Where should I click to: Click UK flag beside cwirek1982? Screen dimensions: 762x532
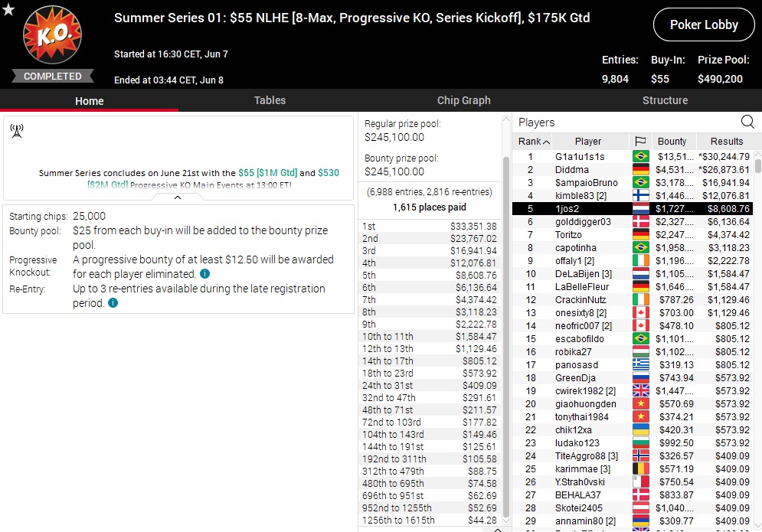click(x=640, y=390)
